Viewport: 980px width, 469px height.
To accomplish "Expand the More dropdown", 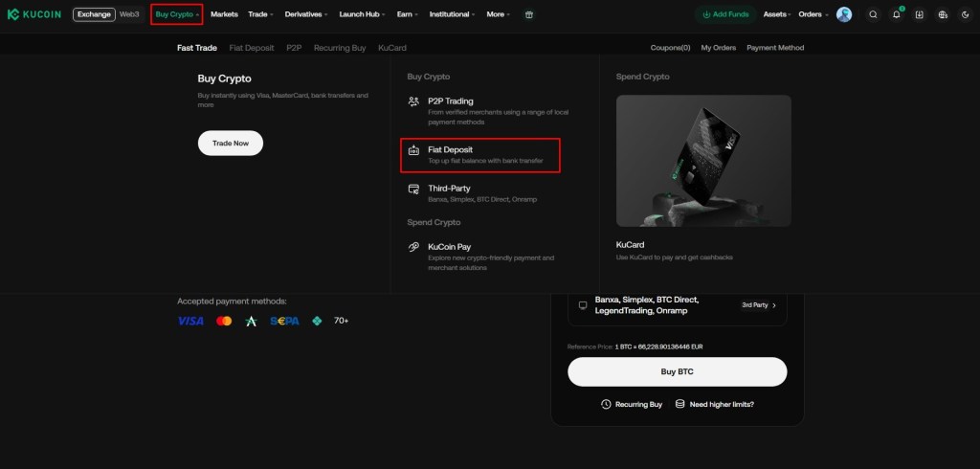I will tap(498, 14).
